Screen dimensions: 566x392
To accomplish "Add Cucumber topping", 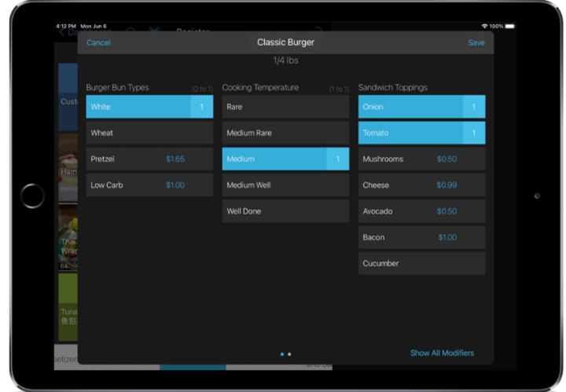I will (x=421, y=263).
